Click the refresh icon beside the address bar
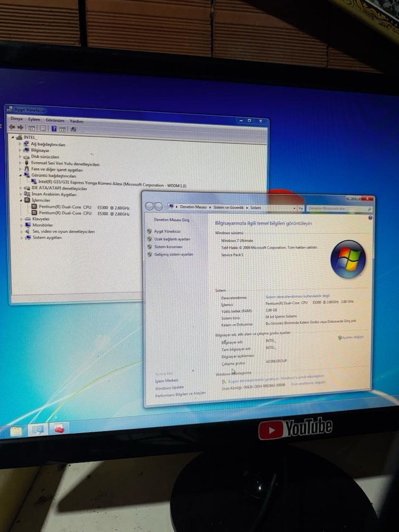The image size is (399, 532). (x=301, y=208)
